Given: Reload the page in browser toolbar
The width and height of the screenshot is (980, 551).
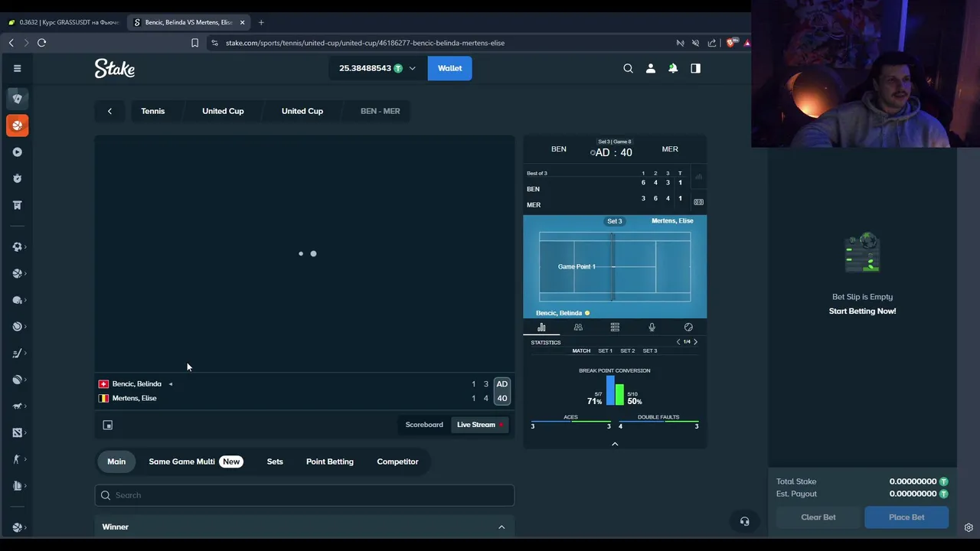Looking at the screenshot, I should [41, 43].
